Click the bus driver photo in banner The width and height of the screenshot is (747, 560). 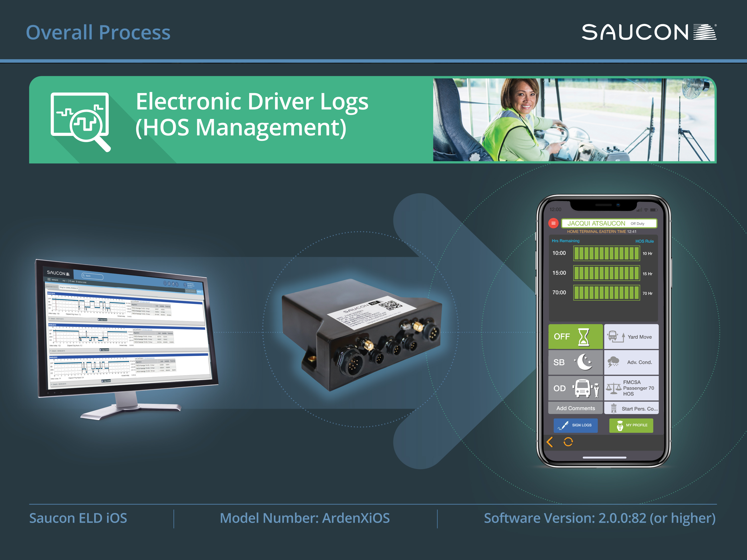pos(574,120)
